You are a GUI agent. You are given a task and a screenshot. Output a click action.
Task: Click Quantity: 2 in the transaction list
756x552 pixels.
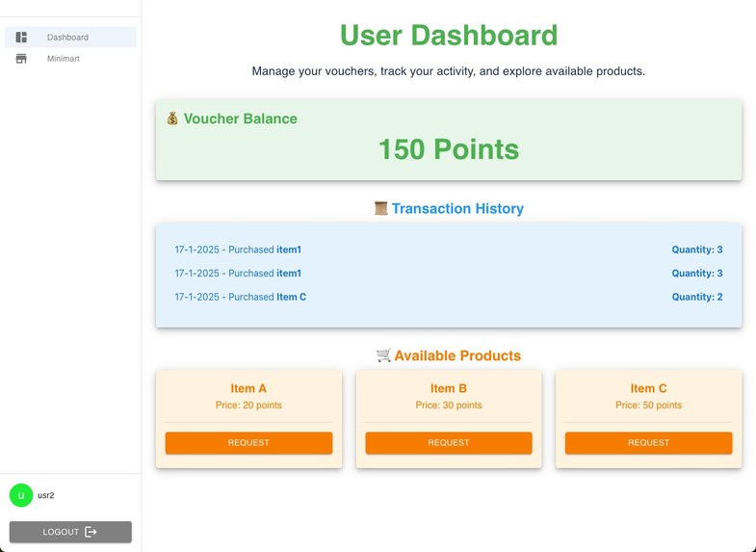(697, 297)
